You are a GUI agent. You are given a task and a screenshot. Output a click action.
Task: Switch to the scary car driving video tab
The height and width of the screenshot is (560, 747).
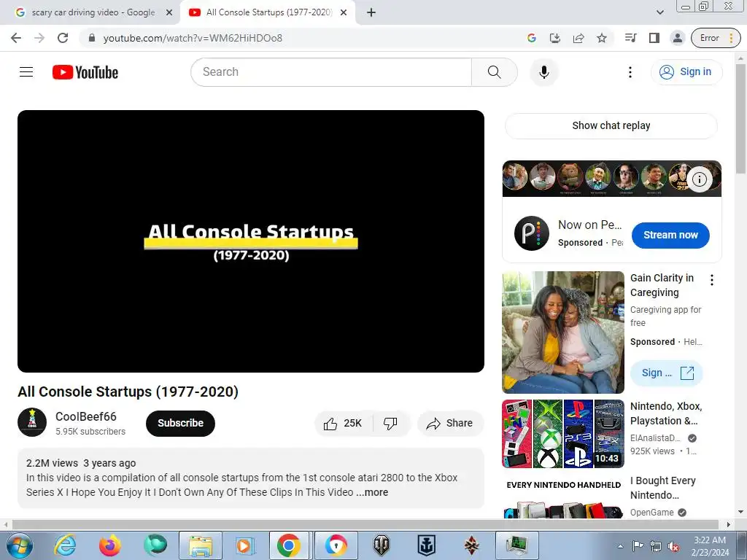click(x=93, y=12)
